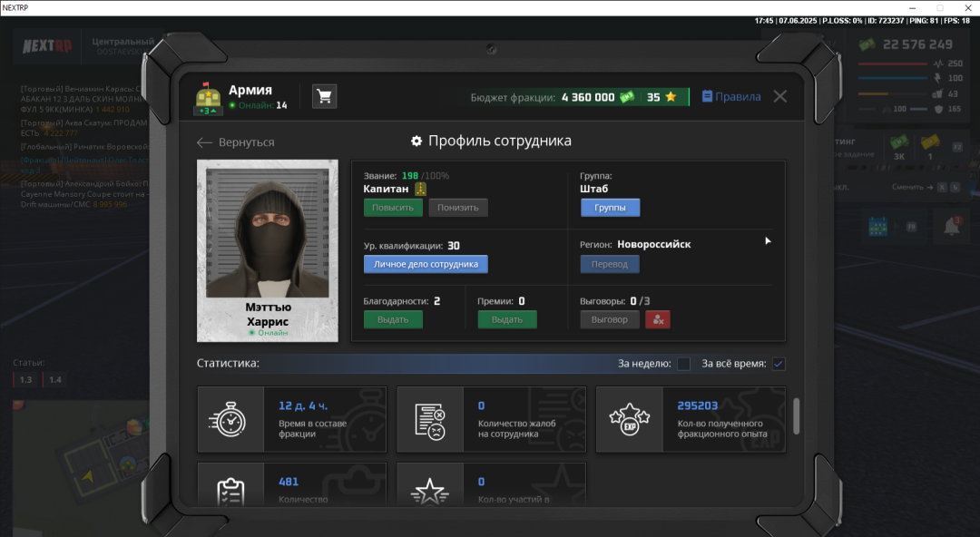
Task: Click the complaints document icon
Action: (x=430, y=419)
